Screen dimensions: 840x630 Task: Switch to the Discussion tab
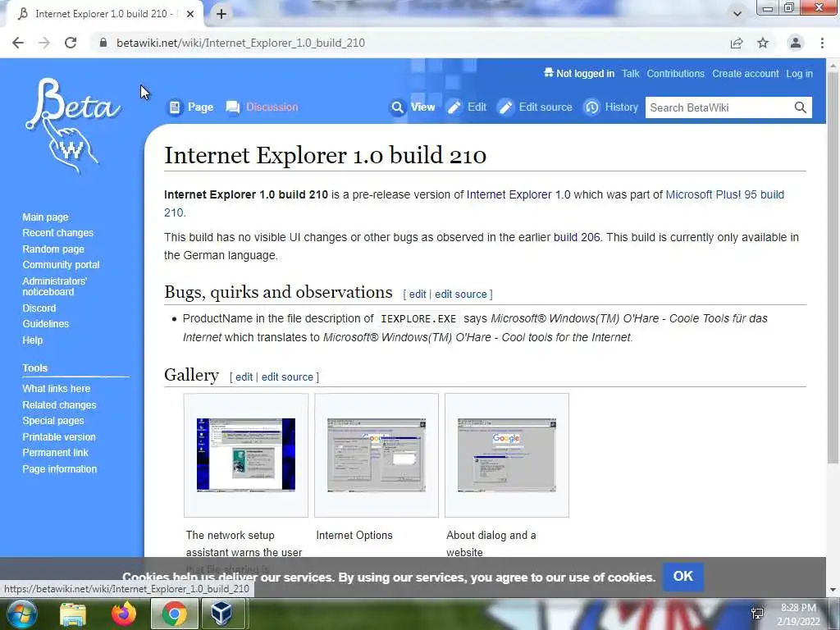pyautogui.click(x=262, y=107)
